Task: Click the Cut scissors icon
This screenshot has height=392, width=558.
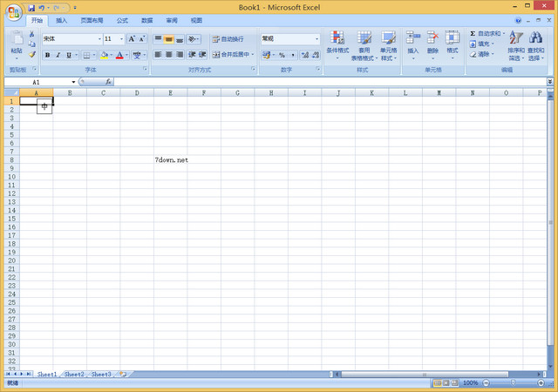Action: 32,34
